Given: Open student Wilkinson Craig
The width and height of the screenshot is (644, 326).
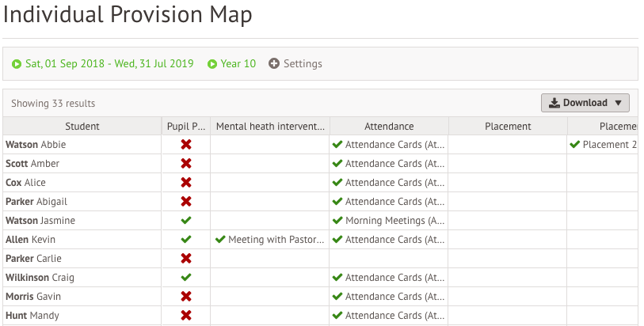Looking at the screenshot, I should pos(40,278).
